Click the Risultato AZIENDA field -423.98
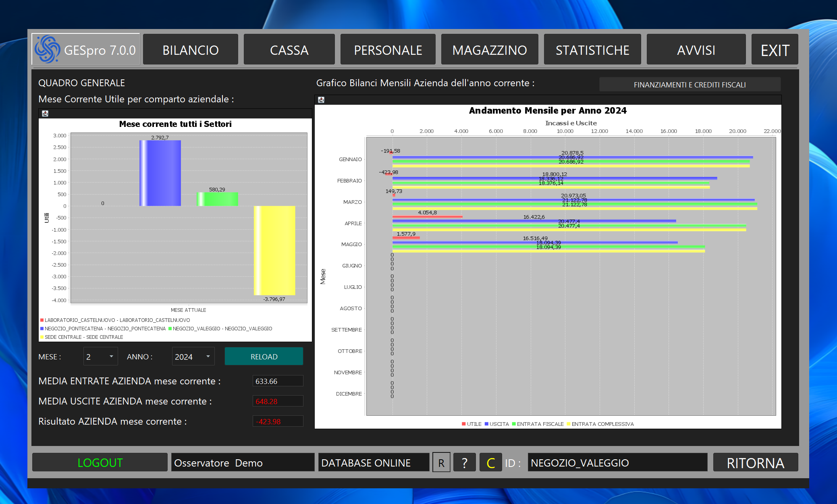Viewport: 837px width, 504px height. 278,421
